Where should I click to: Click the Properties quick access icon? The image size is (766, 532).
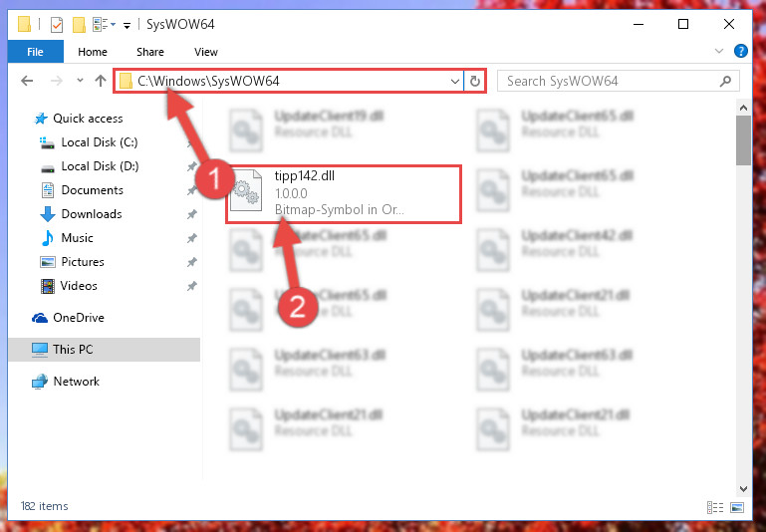pyautogui.click(x=57, y=25)
